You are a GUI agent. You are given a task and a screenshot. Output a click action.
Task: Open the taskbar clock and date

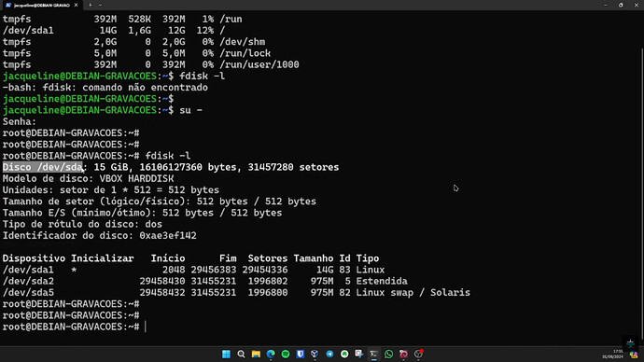tap(613, 354)
